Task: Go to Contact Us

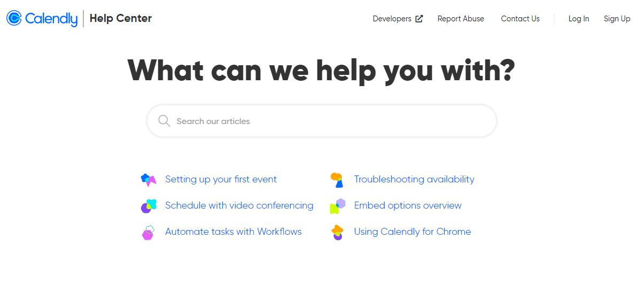Action: coord(520,19)
